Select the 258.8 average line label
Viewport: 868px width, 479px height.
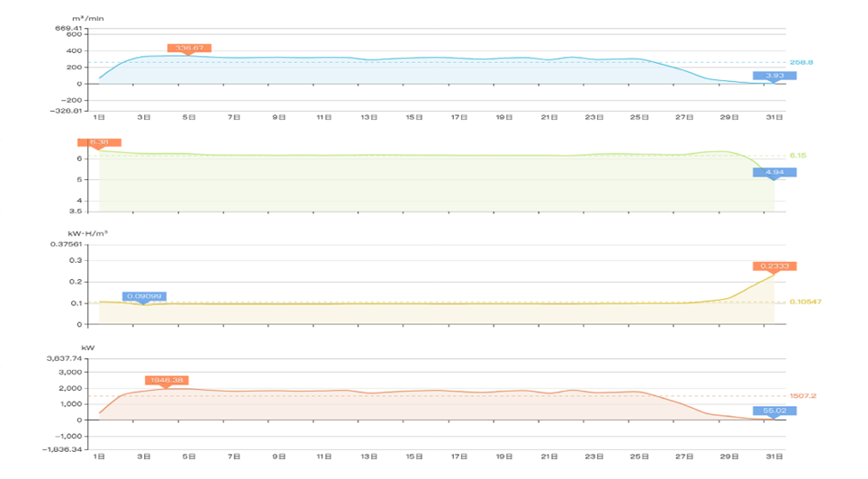801,62
